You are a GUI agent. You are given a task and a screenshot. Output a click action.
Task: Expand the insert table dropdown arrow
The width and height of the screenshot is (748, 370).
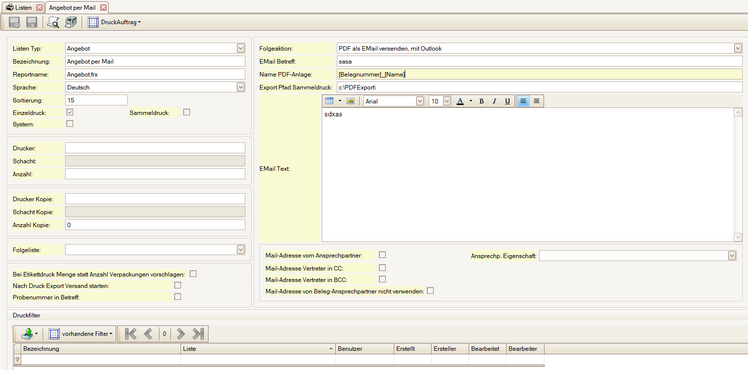click(340, 101)
